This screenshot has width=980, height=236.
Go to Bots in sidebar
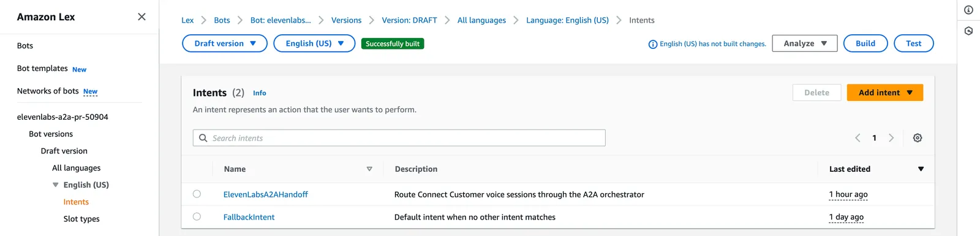pyautogui.click(x=25, y=46)
